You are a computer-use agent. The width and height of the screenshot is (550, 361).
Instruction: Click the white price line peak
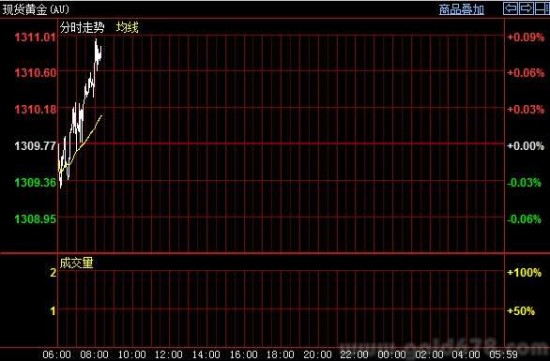click(x=96, y=40)
